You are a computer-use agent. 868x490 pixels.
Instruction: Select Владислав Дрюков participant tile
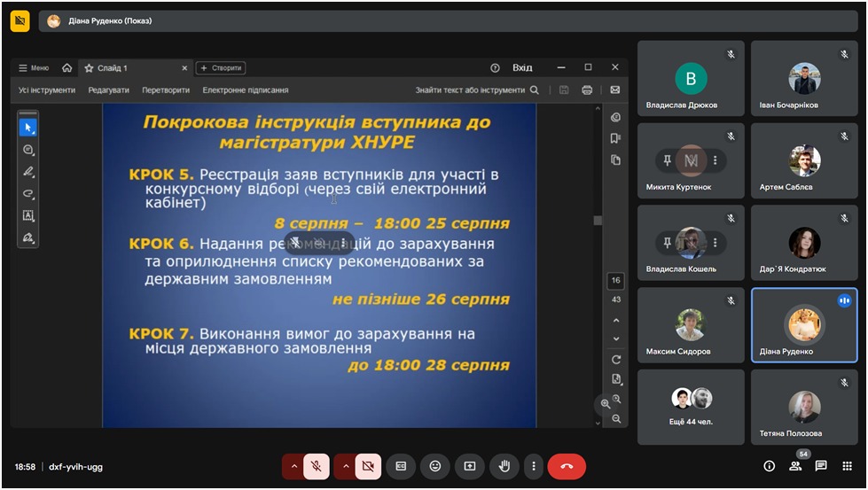691,78
